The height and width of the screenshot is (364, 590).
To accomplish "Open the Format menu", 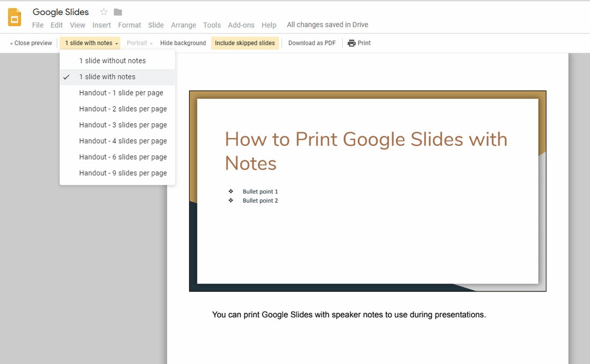I will point(129,25).
